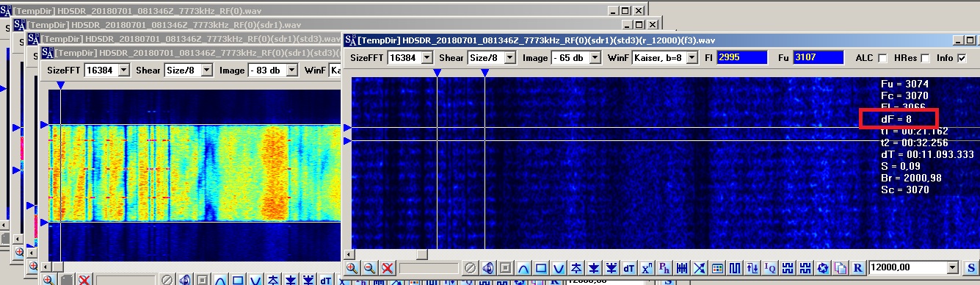
Task: Click the Fu frequency field showing 3107
Action: click(x=819, y=57)
